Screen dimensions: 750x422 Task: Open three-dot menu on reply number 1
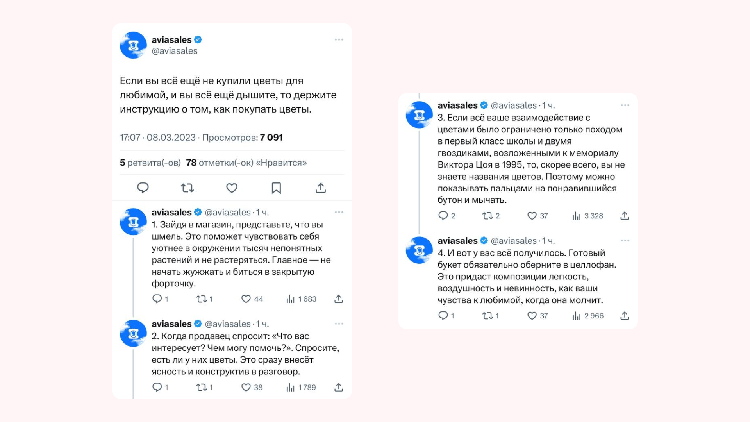click(338, 213)
